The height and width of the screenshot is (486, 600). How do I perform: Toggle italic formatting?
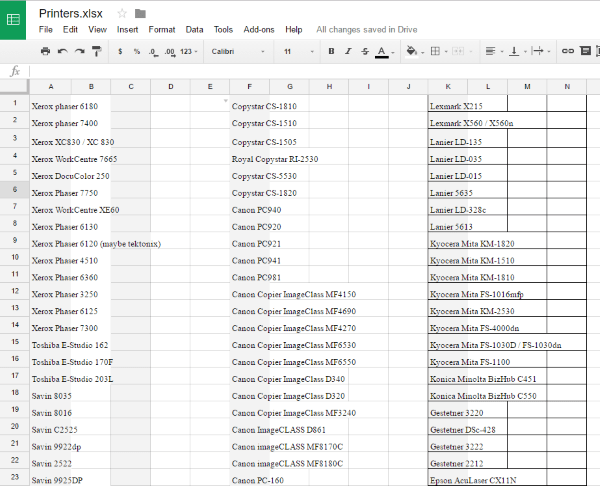(x=347, y=50)
